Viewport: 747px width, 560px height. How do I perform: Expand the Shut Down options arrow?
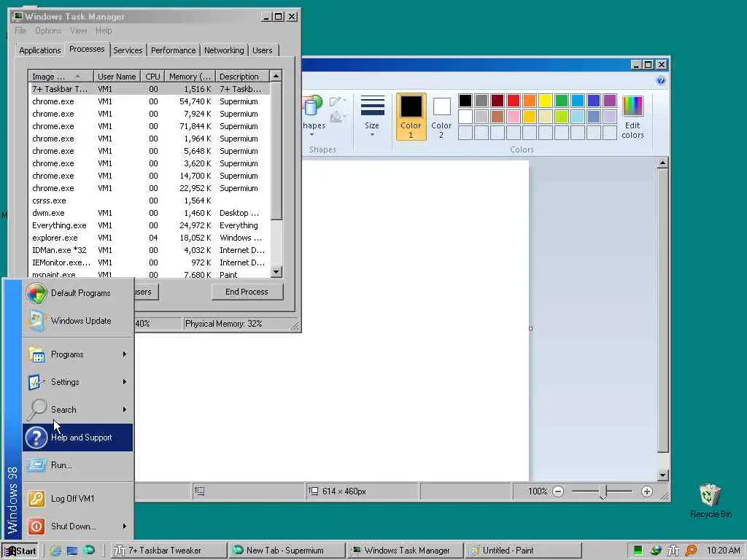pyautogui.click(x=125, y=526)
